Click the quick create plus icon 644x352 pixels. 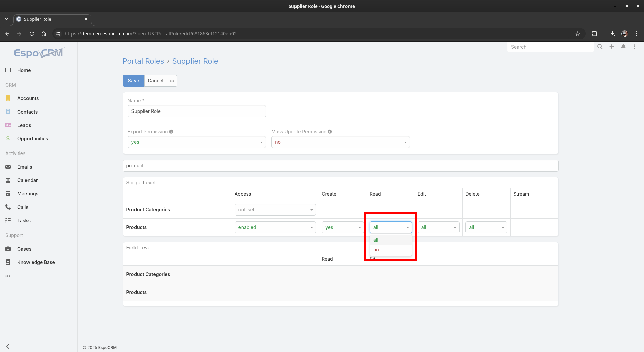click(611, 47)
